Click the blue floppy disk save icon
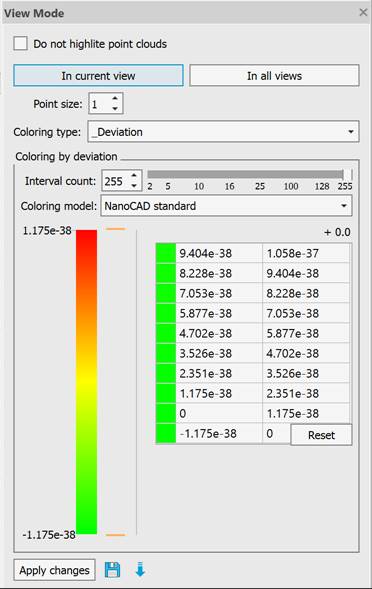Image resolution: width=372 pixels, height=589 pixels. click(112, 570)
